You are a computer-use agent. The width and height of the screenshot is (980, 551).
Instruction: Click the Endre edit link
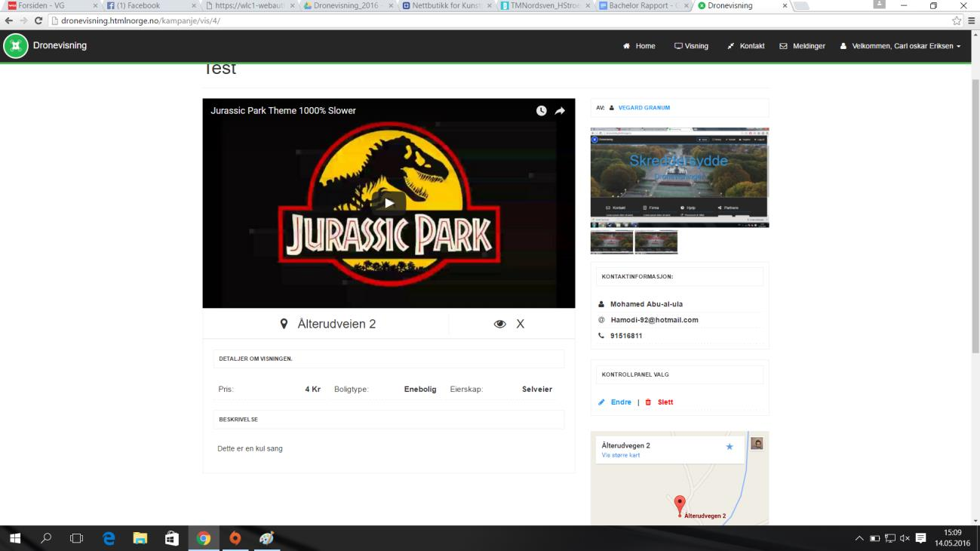point(621,402)
